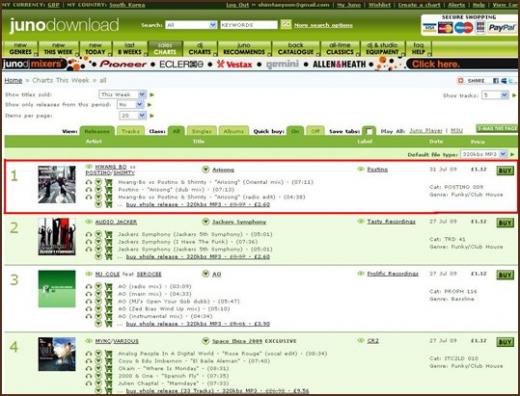Switch view to the Tracks tab
The height and width of the screenshot is (396, 520).
[131, 131]
